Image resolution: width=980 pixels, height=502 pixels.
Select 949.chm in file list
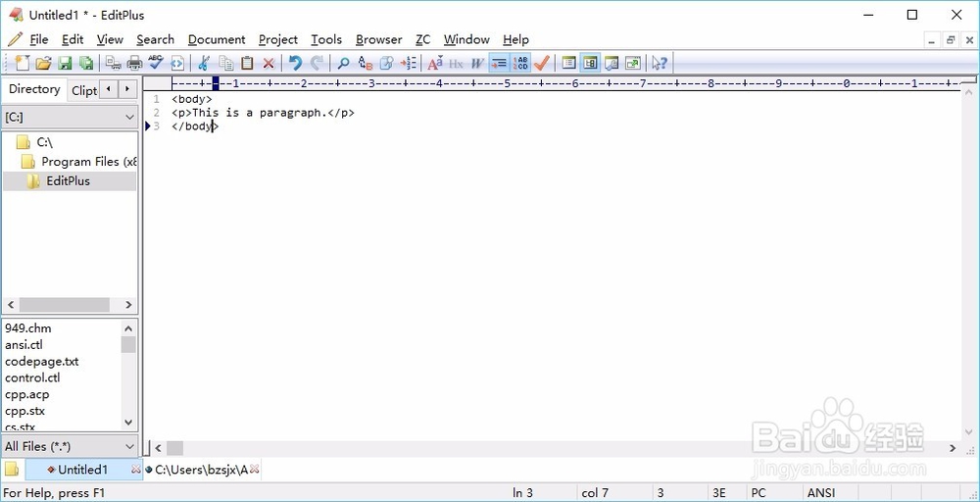click(x=28, y=328)
